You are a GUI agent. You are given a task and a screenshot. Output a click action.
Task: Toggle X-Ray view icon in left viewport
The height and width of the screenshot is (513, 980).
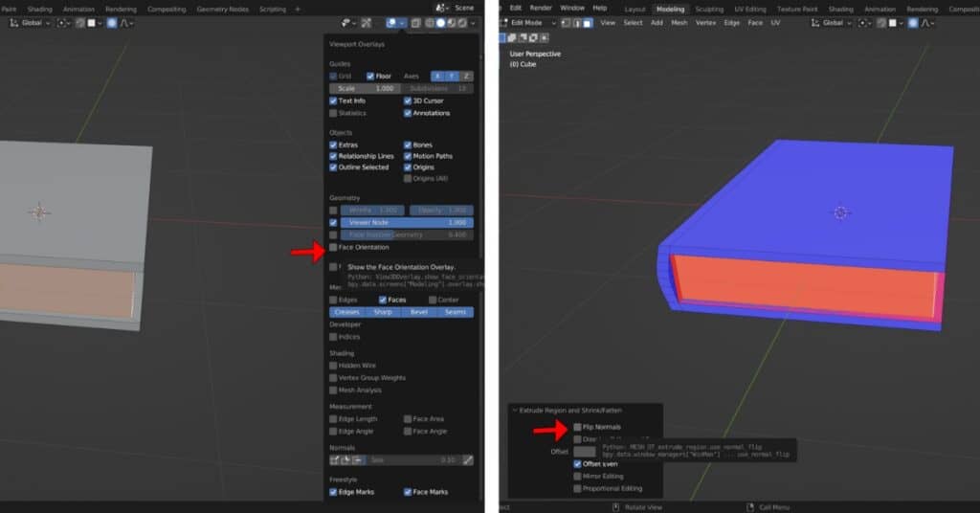coord(416,23)
